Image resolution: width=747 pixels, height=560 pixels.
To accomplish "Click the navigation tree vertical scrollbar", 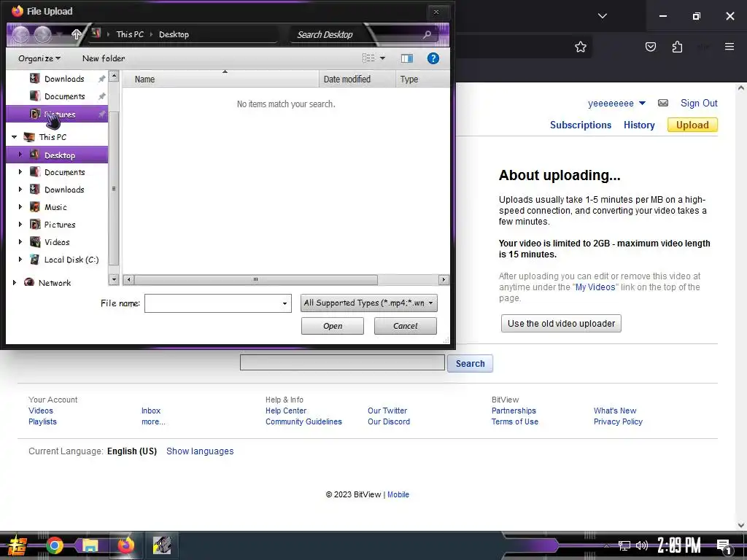I will [114, 189].
